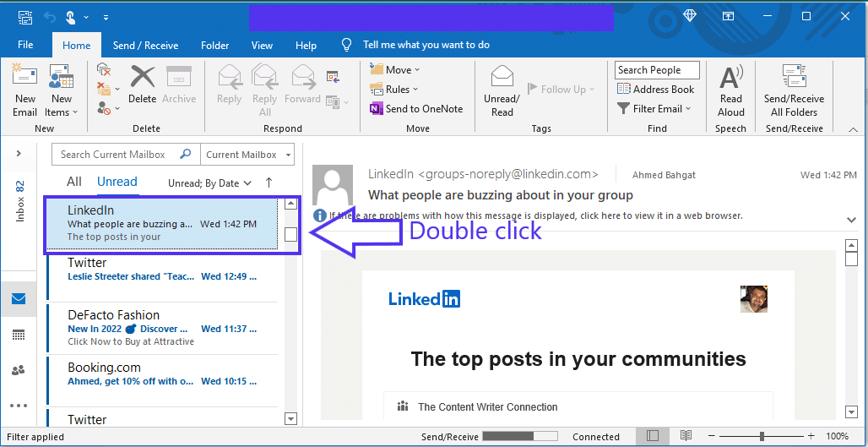Click message list scroll down arrow

[x=291, y=419]
